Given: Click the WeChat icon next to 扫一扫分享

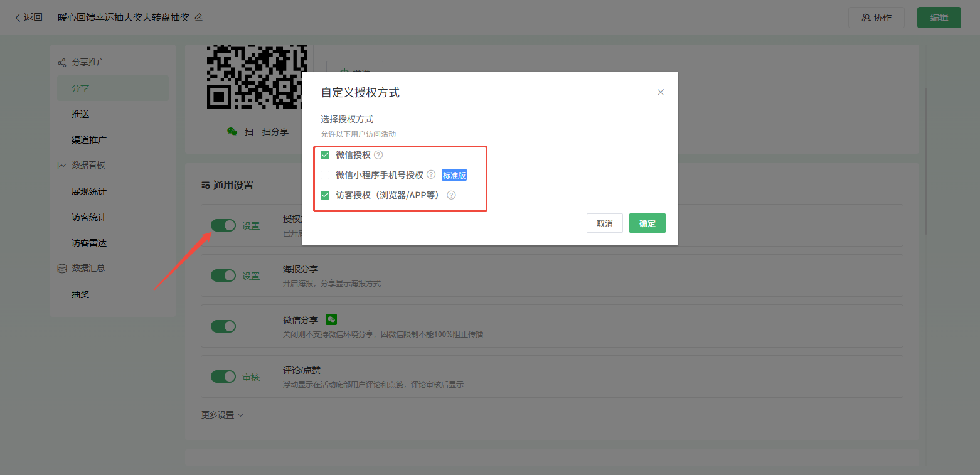Looking at the screenshot, I should pyautogui.click(x=232, y=132).
